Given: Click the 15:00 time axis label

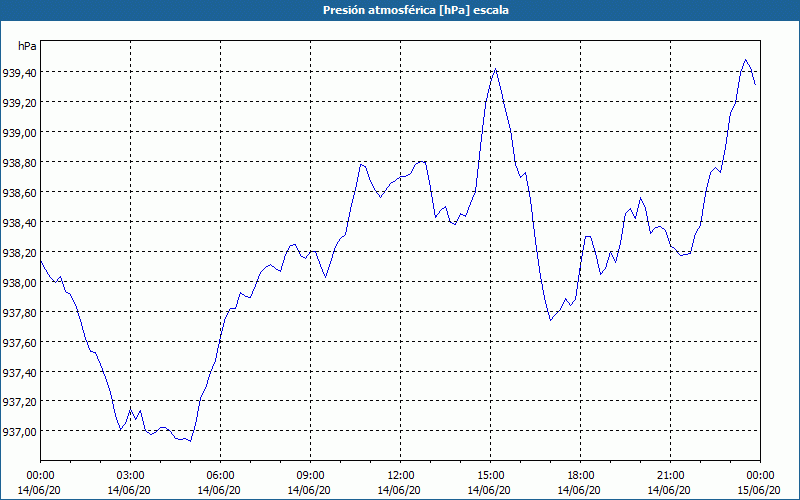Looking at the screenshot, I should tap(490, 476).
